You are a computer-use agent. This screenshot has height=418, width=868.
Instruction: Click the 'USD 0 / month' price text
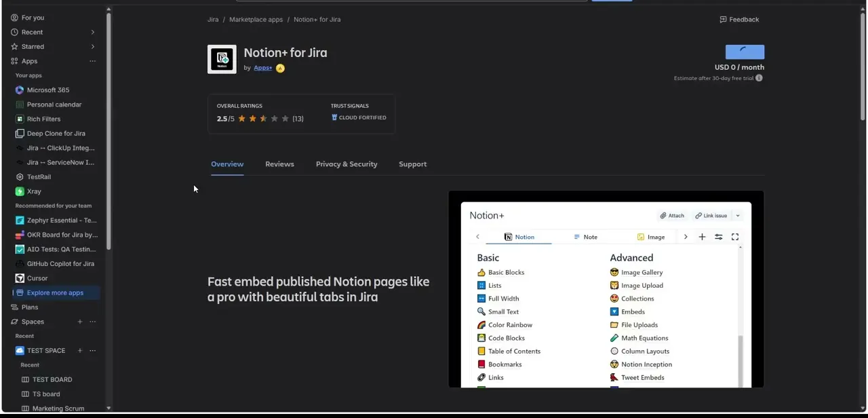coord(739,67)
